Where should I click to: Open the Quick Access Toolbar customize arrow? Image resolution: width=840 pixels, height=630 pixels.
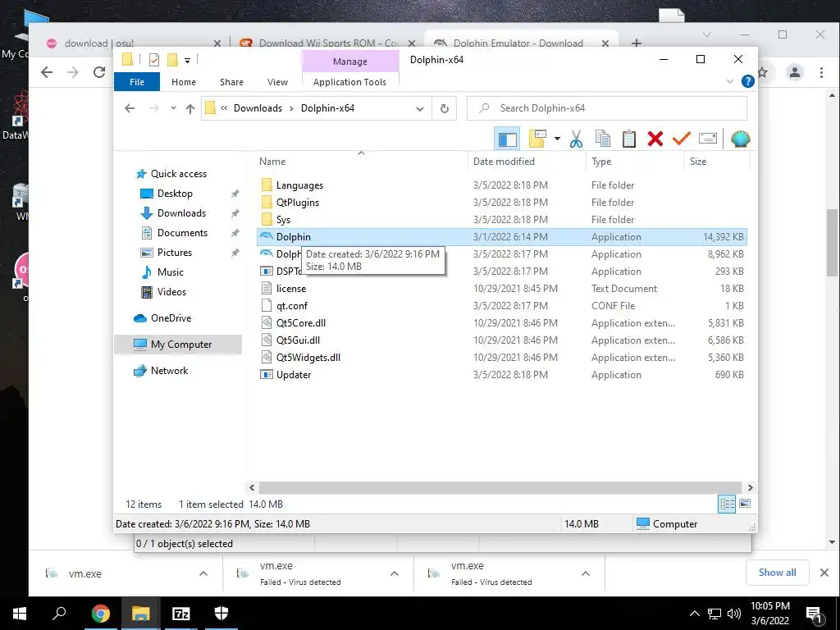(187, 60)
